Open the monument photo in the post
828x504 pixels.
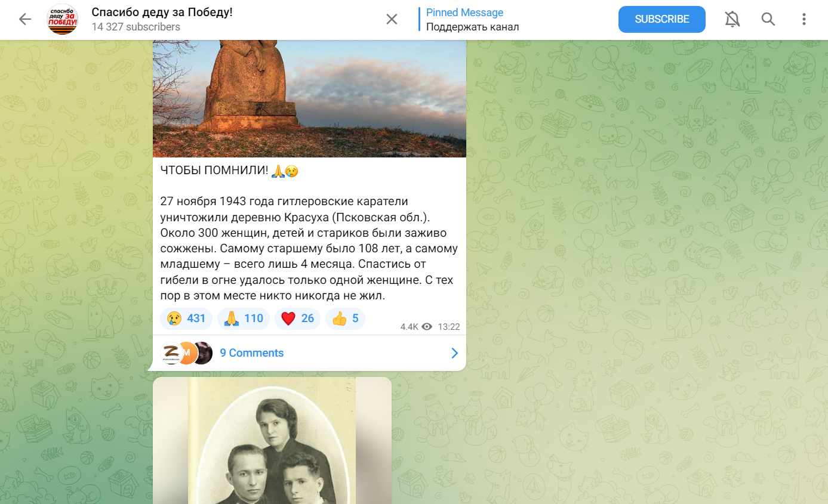[x=309, y=98]
